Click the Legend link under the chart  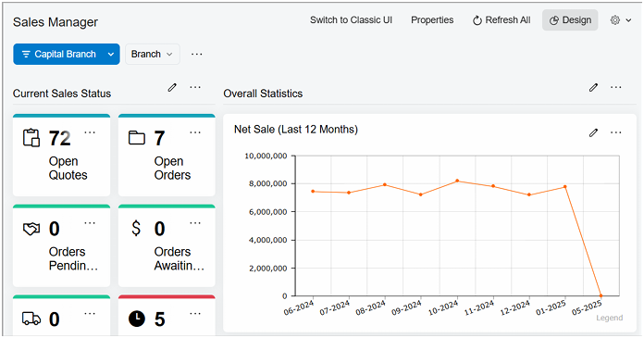click(x=610, y=318)
